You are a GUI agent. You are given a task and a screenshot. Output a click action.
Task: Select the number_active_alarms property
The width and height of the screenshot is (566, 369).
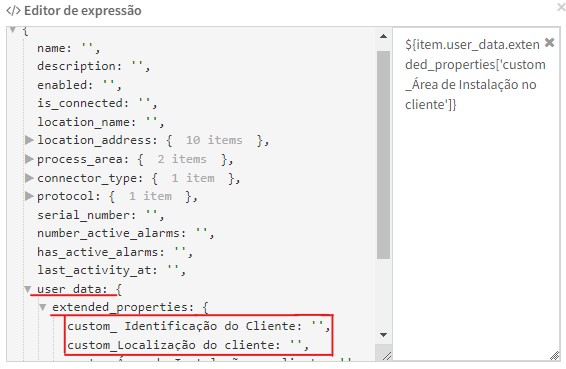coord(112,234)
